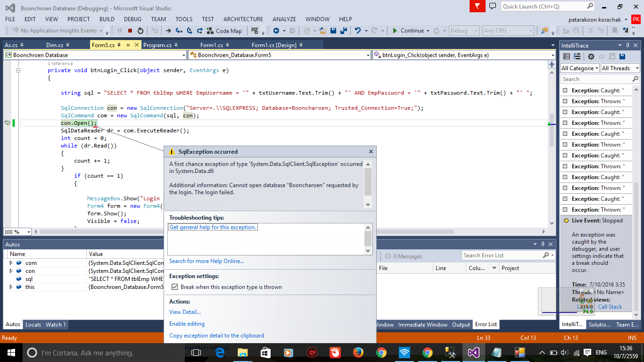Click the Undo icon in toolbar
The height and width of the screenshot is (362, 644).
pos(358,31)
